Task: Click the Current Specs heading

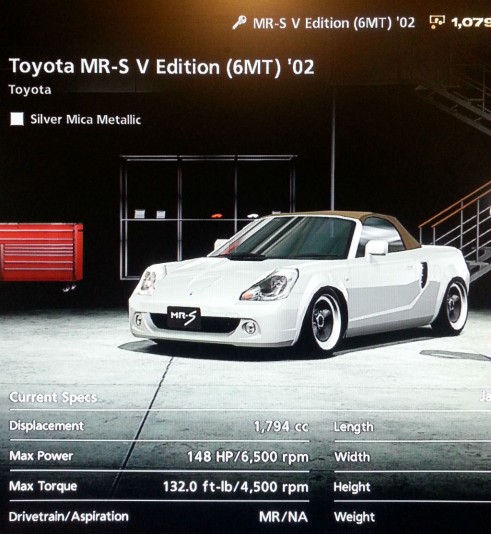Action: (53, 397)
